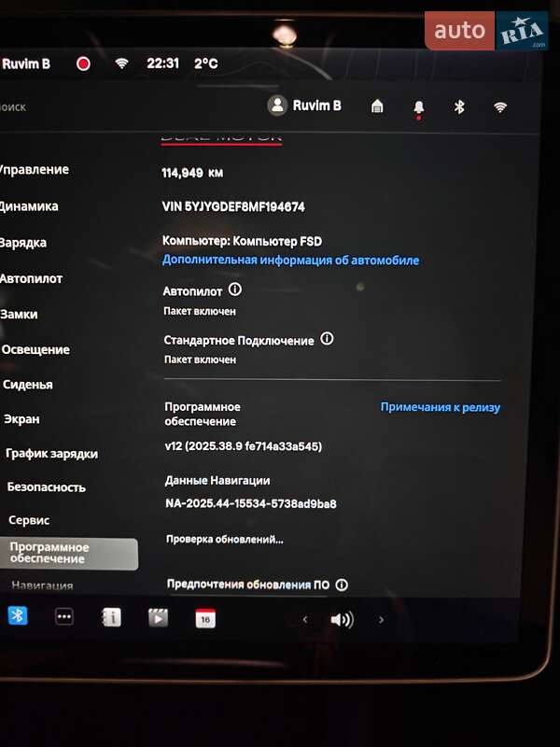Viewport: 560px width, 747px height.
Task: Tap the red dashcam recording icon
Action: (x=83, y=63)
